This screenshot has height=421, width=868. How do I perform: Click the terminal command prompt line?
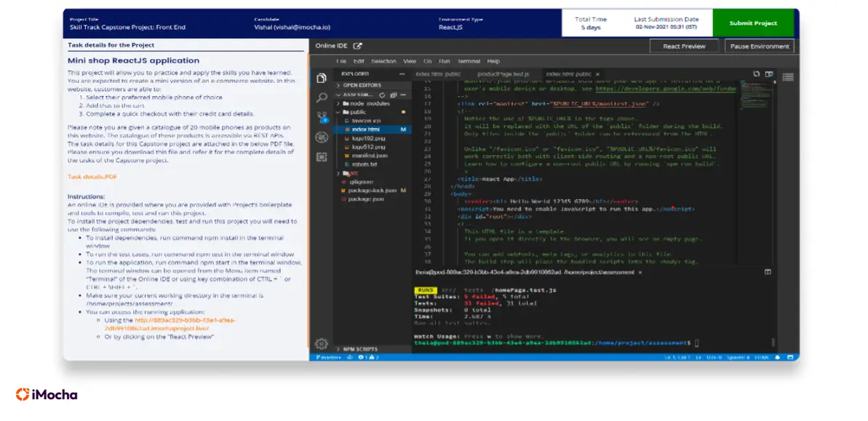[555, 343]
